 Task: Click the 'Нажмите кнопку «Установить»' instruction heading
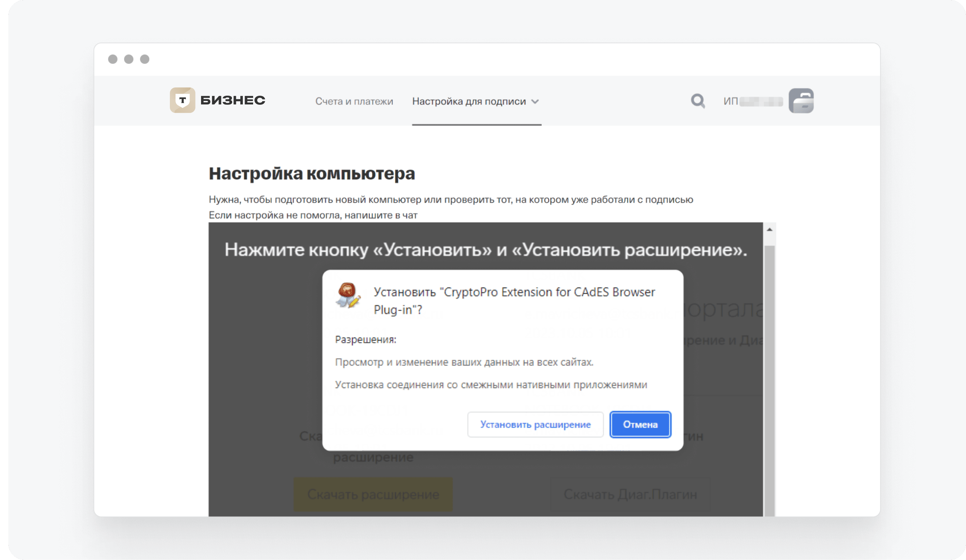coord(486,250)
